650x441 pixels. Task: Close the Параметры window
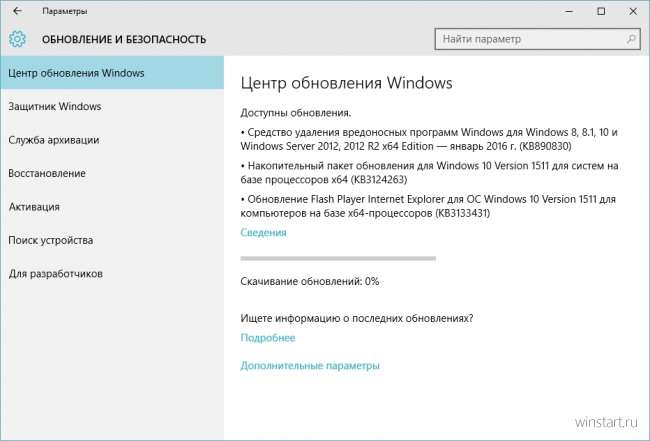[633, 11]
